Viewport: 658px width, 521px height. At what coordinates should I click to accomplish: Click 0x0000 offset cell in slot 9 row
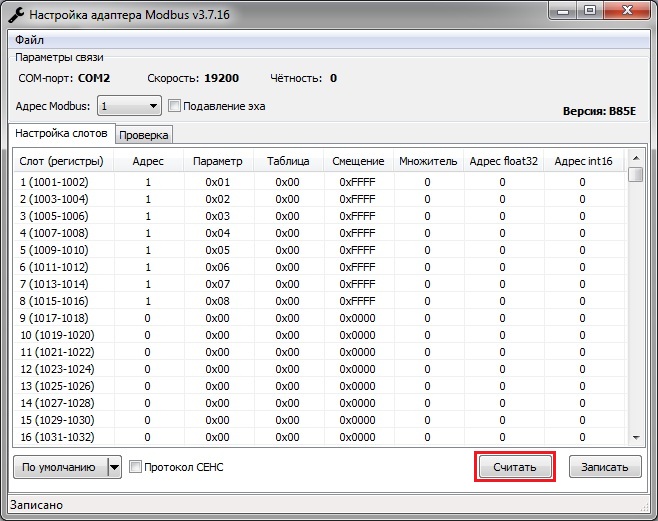coord(358,318)
